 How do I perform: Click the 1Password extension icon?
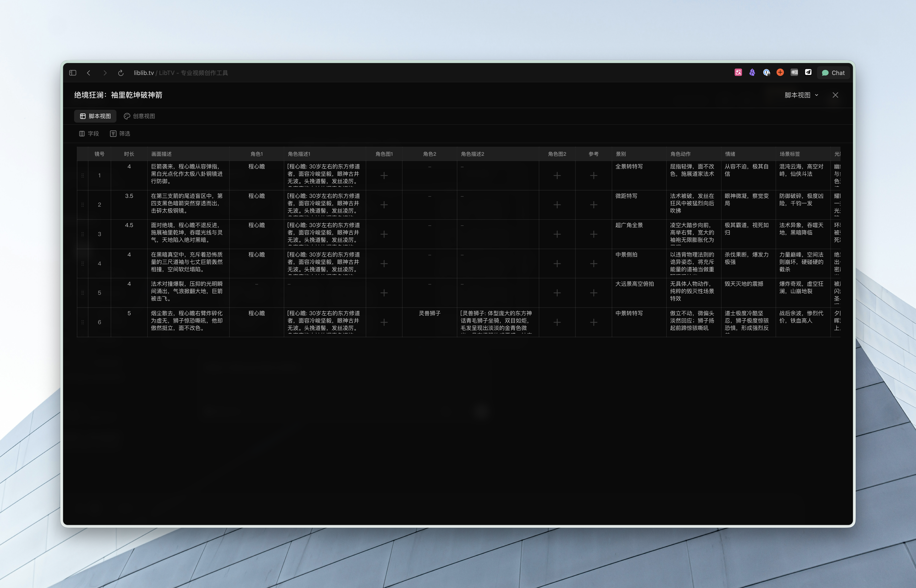[766, 72]
